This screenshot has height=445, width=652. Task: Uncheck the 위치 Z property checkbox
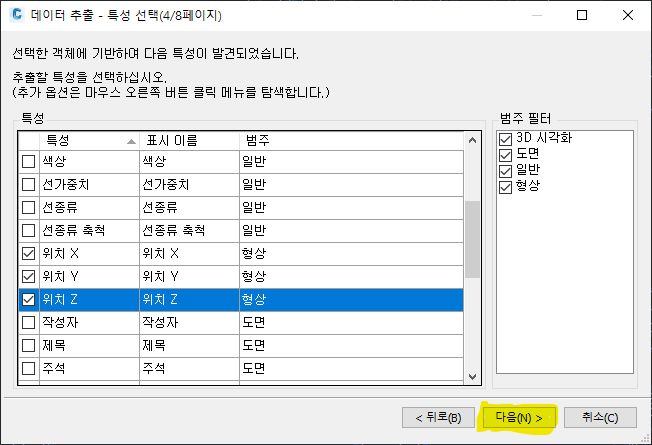click(28, 299)
